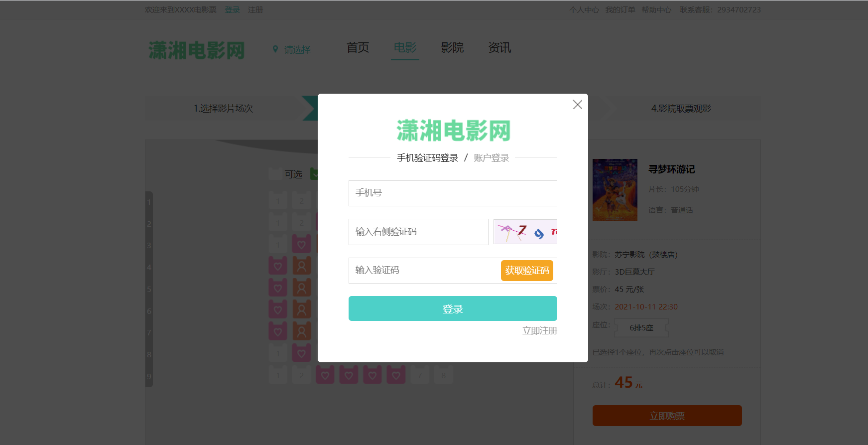Viewport: 868px width, 445px height.
Task: Click the orange person seat in row 7
Action: point(301,331)
